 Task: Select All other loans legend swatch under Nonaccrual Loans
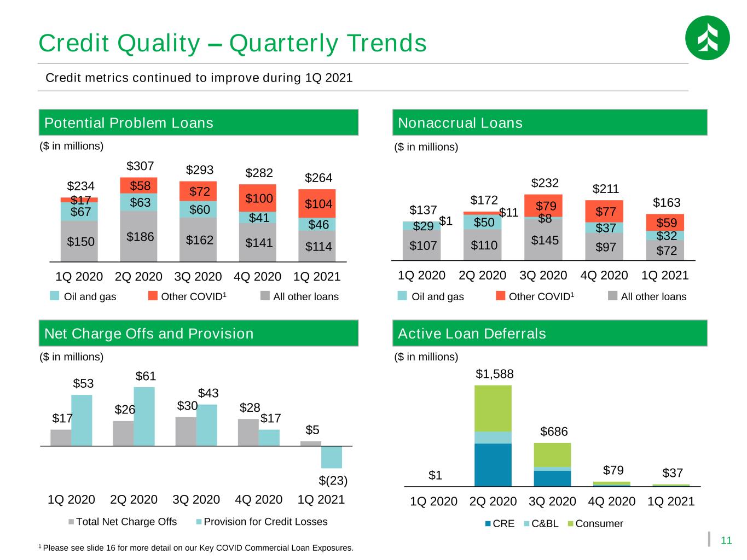tap(613, 296)
